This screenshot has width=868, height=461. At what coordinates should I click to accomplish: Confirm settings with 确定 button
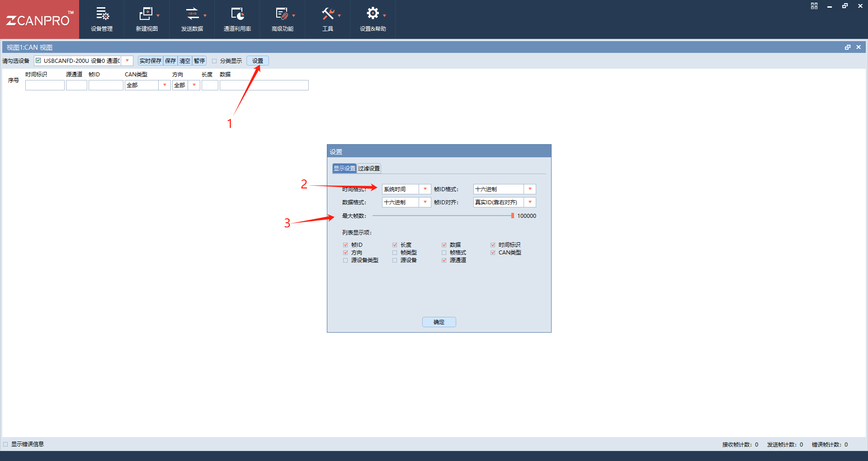click(439, 322)
